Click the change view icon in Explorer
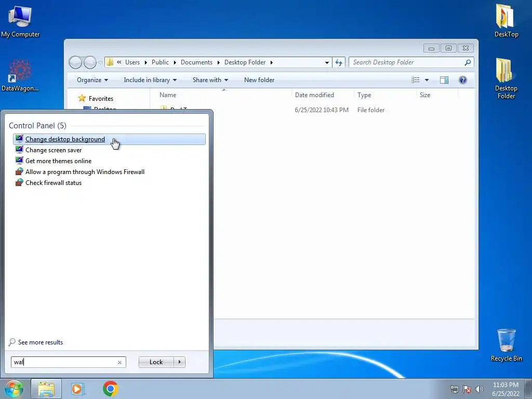 [415, 79]
